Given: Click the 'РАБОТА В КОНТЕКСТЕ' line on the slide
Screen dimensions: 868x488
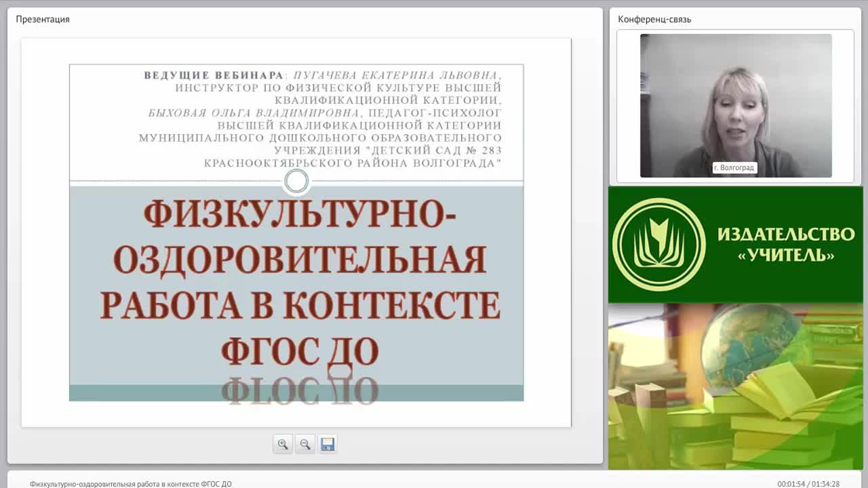Looking at the screenshot, I should pos(300,306).
